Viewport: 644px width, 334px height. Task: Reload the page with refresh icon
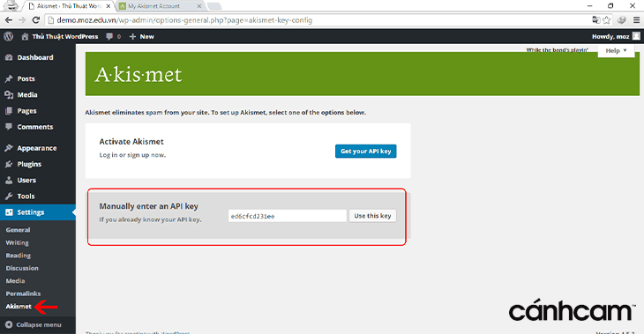[x=36, y=20]
